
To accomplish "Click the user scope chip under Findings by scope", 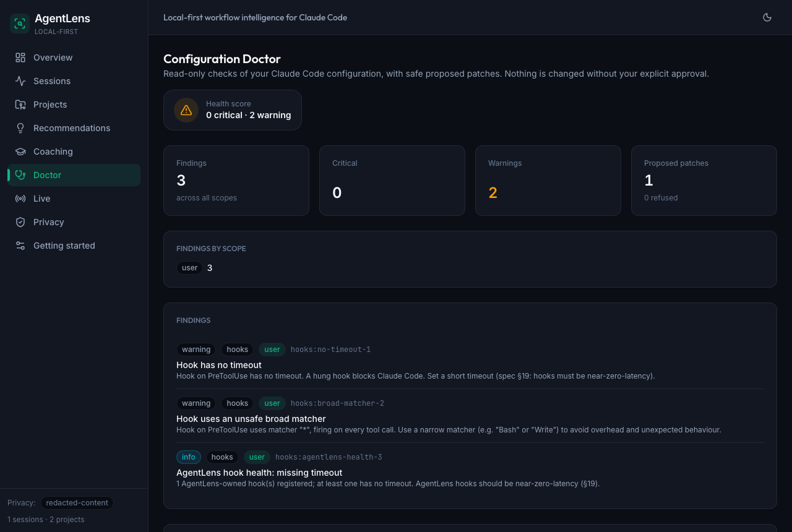I will 190,268.
